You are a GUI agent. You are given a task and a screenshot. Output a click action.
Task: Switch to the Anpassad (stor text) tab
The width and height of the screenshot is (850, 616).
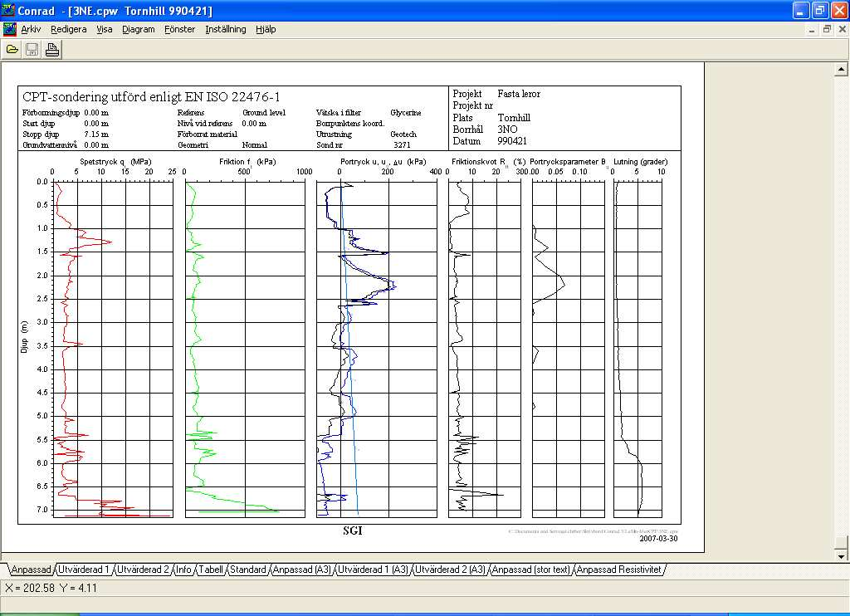pos(531,570)
